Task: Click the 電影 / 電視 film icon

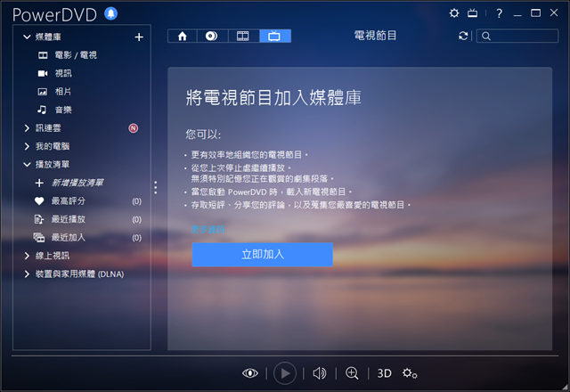Action: (x=43, y=55)
